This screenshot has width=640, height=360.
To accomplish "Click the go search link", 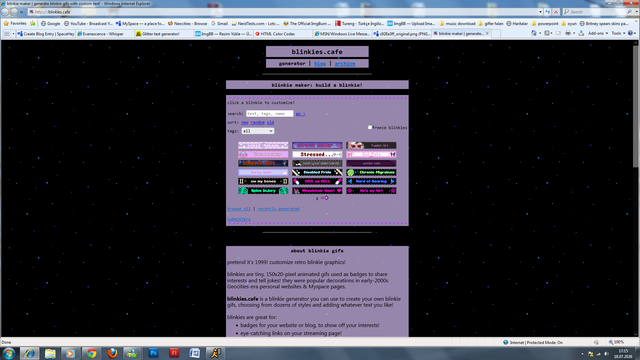I will (x=300, y=114).
